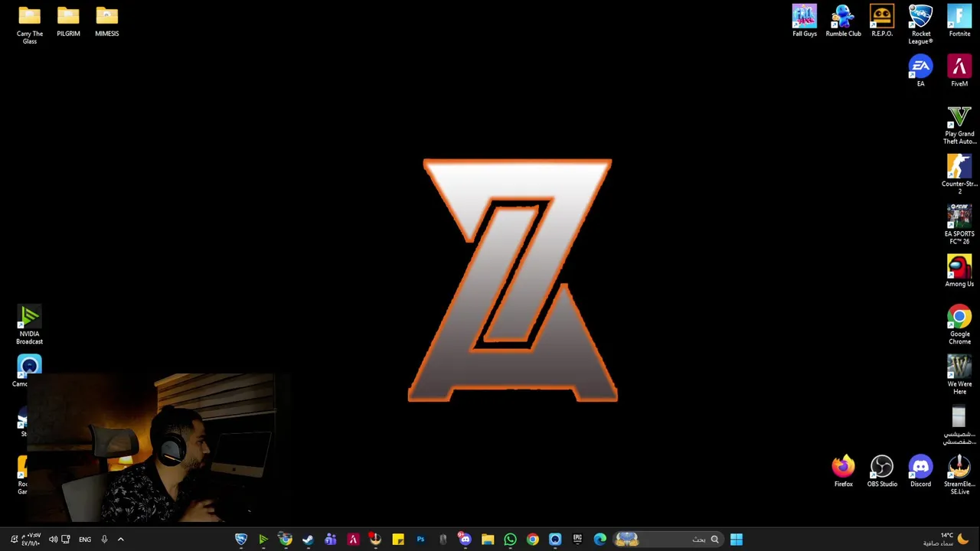
Task: Open Steam from the taskbar
Action: 308,540
